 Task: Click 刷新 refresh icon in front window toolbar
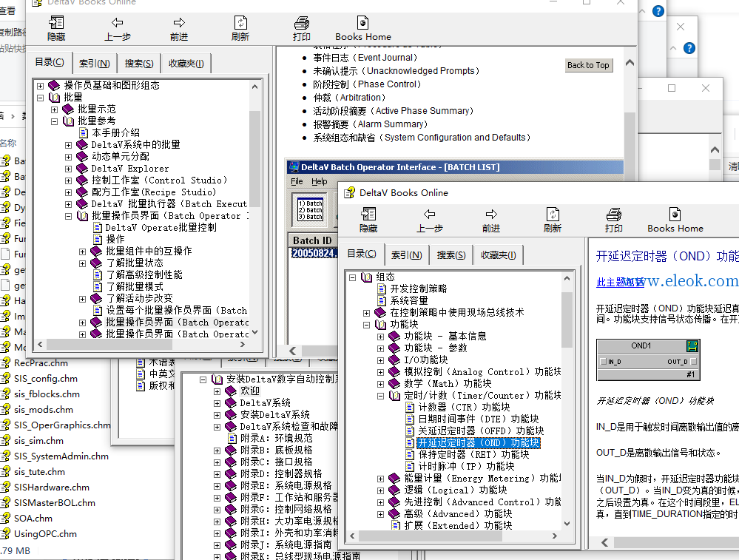(553, 215)
